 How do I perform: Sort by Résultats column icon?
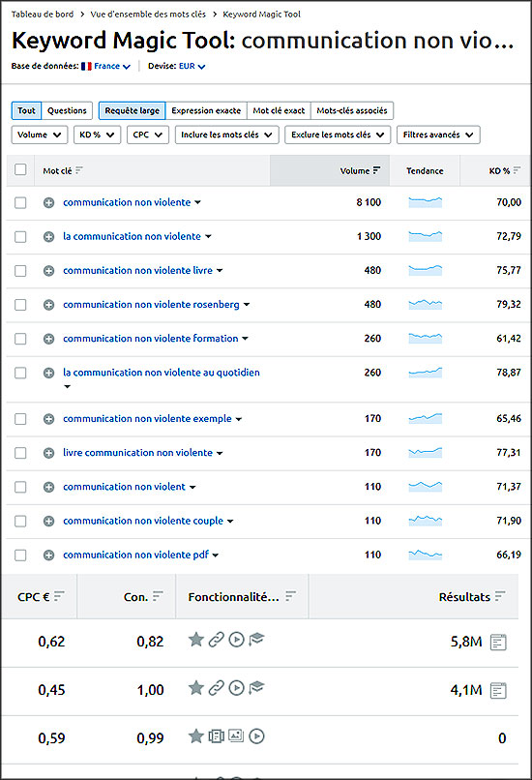point(500,596)
